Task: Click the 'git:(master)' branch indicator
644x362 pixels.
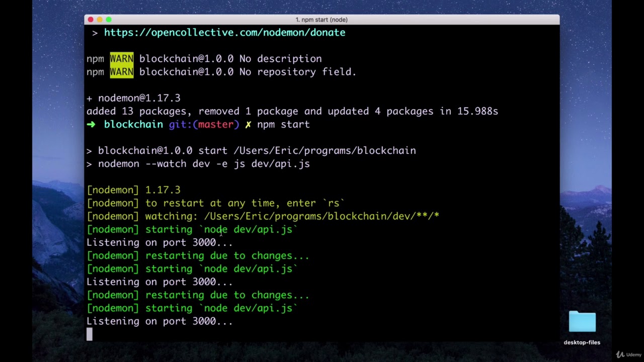Action: pos(204,124)
